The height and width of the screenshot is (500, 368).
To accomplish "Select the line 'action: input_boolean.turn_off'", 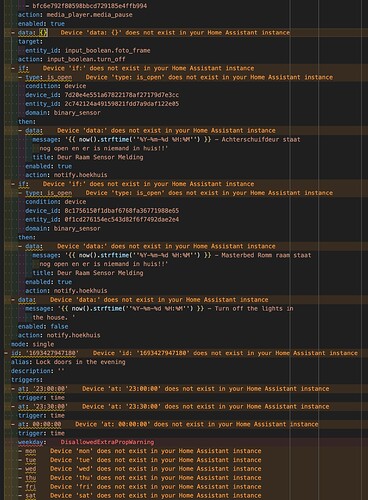I will tap(72, 59).
